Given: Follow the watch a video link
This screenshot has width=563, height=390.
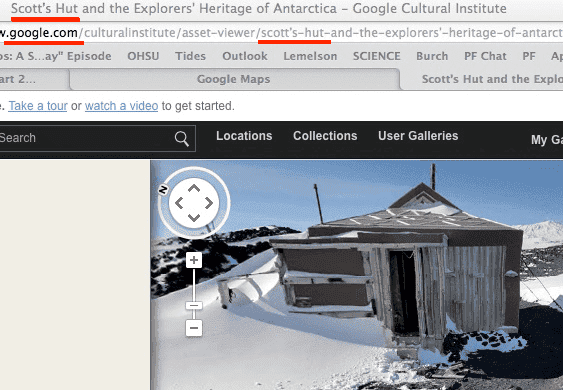Looking at the screenshot, I should (121, 106).
